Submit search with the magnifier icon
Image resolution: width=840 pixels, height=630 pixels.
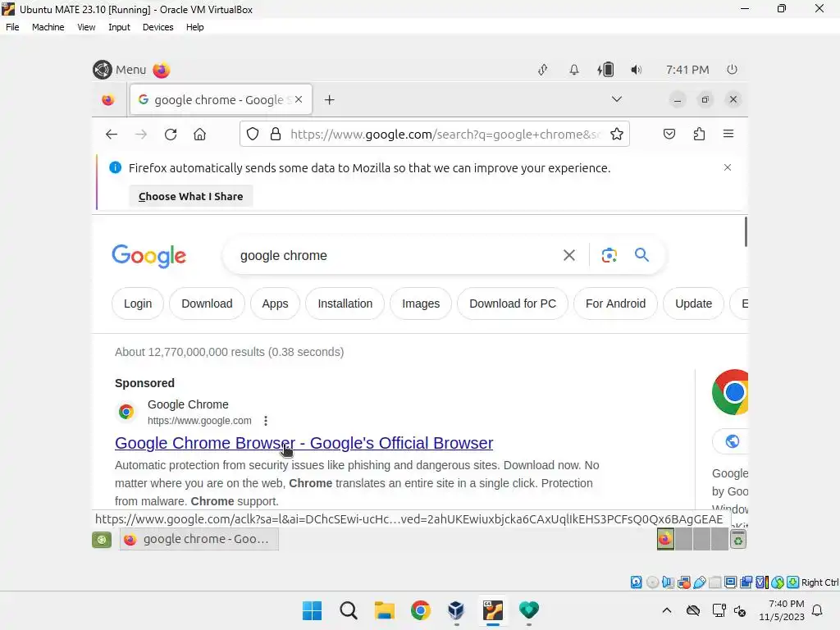(641, 255)
